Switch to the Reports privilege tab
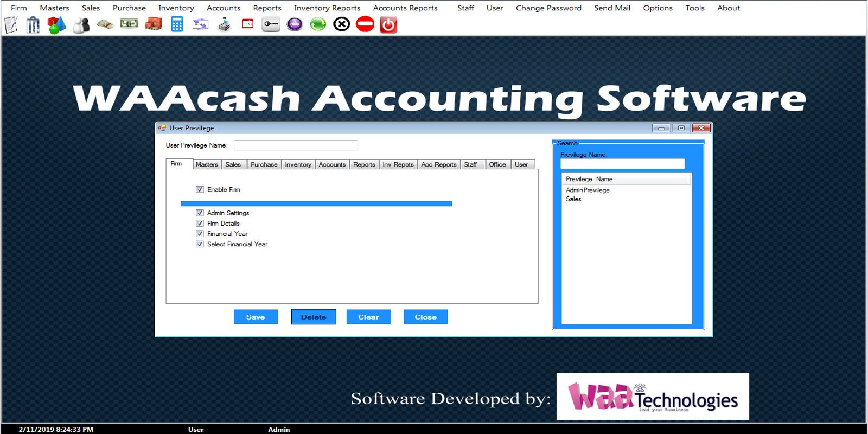This screenshot has width=868, height=434. click(x=364, y=164)
